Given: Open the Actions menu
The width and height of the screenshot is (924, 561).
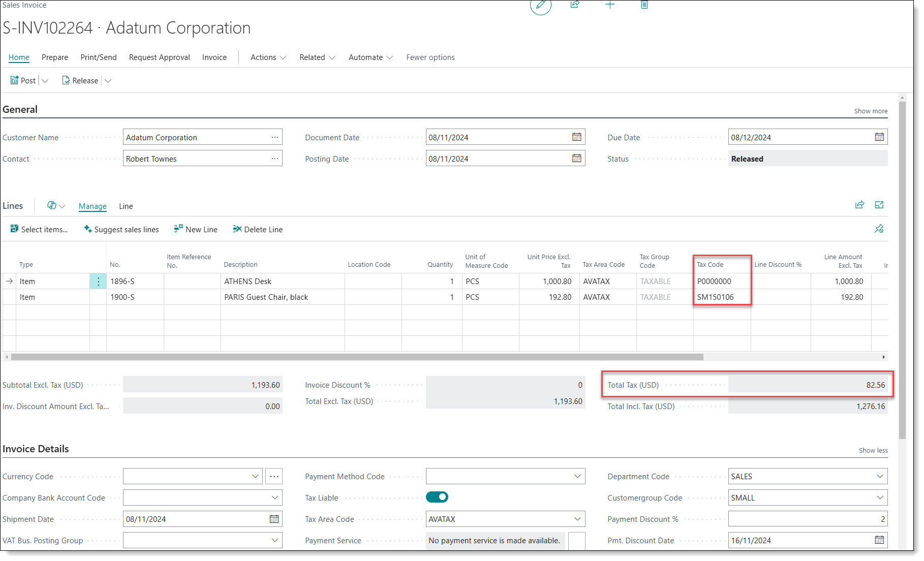Looking at the screenshot, I should (x=268, y=57).
